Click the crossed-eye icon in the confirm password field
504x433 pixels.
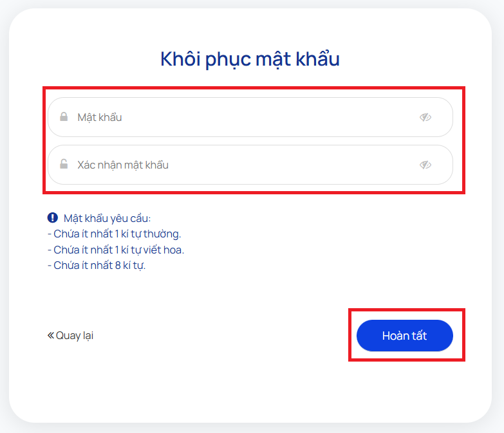425,165
